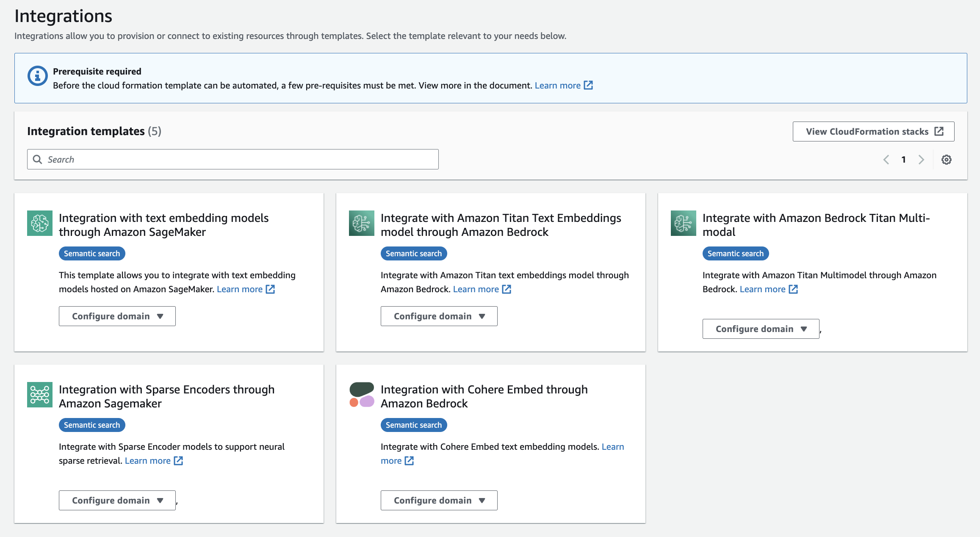Click Semantic search badge on Sparse Encoders card

coord(92,425)
